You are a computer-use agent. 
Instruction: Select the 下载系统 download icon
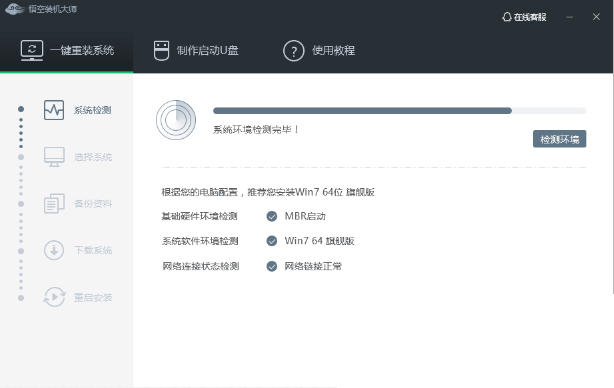[54, 250]
